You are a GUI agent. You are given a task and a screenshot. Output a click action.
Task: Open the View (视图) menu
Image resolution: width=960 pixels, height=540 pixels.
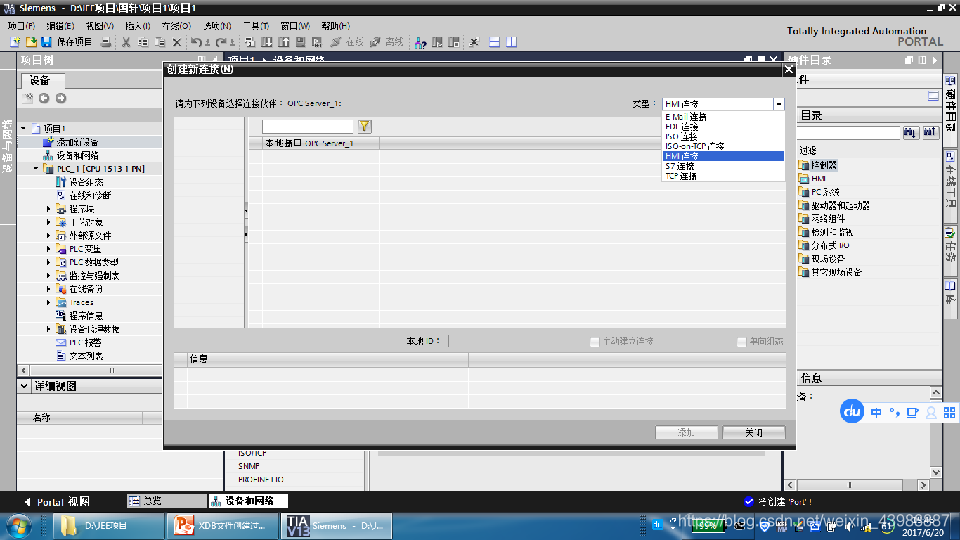click(x=99, y=26)
